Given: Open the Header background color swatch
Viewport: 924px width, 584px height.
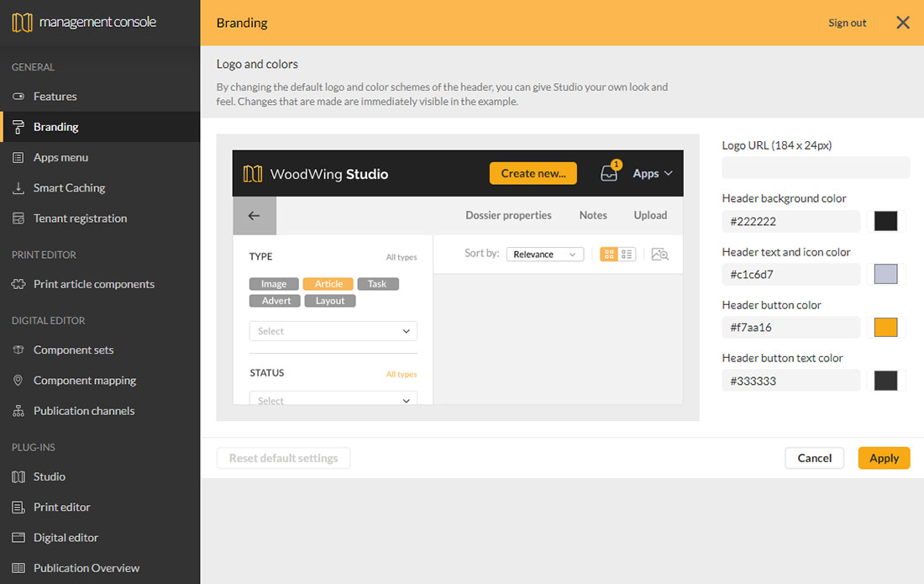Looking at the screenshot, I should click(885, 221).
